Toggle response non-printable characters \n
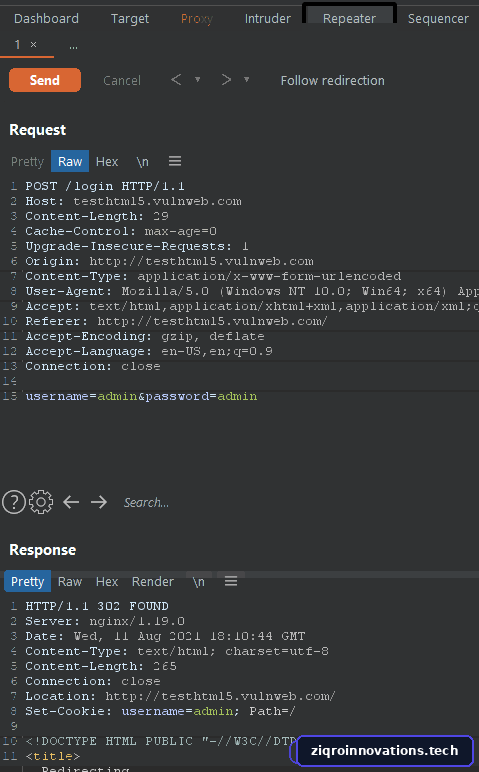This screenshot has width=479, height=772. pos(198,582)
